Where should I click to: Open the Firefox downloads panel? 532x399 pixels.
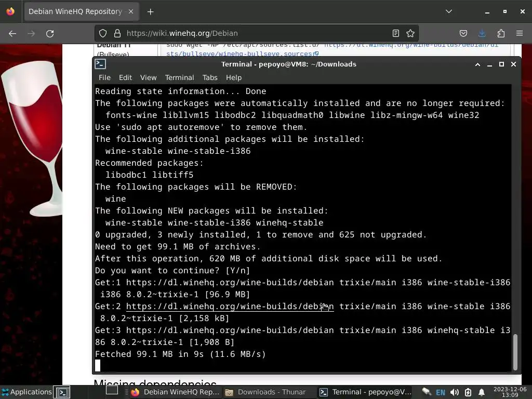[482, 33]
